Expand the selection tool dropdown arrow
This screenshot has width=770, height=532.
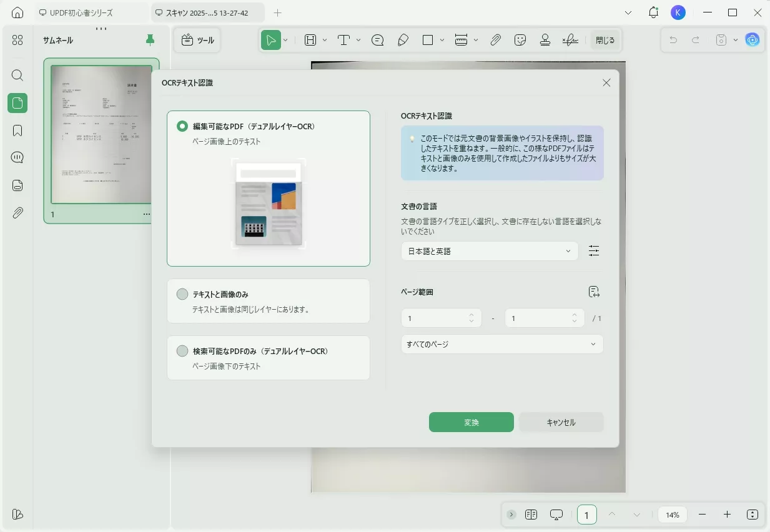285,40
